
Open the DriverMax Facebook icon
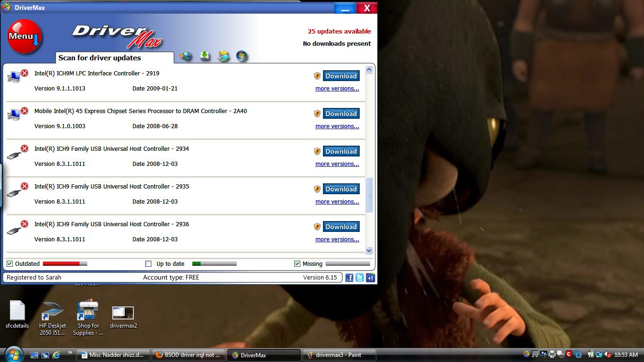coord(349,278)
